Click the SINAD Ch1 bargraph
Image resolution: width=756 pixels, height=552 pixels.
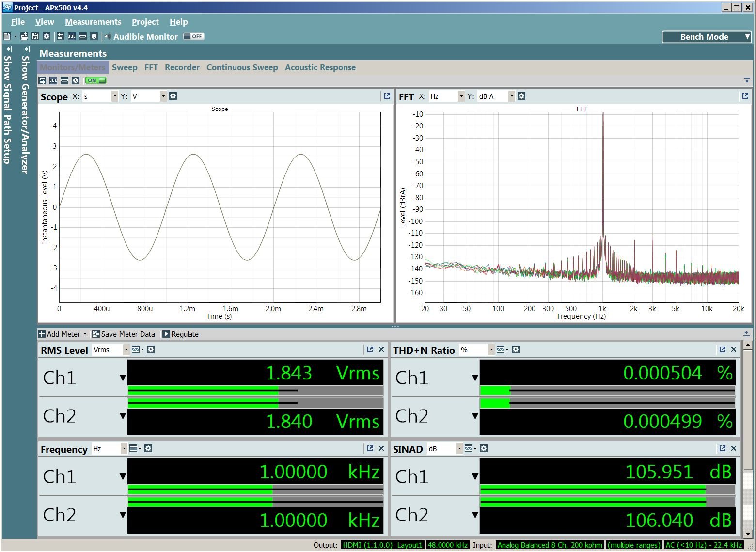click(x=608, y=489)
